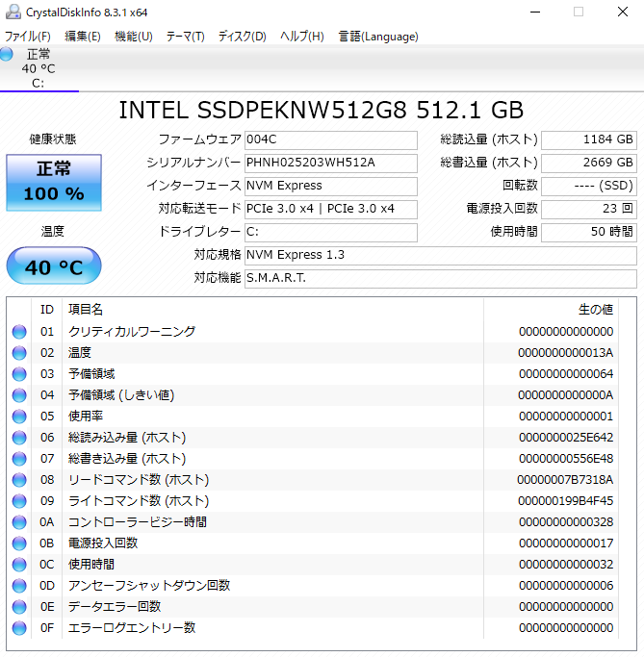Click status icon for 総読み込み量 (ホスト) row
The image size is (644, 657).
[19, 438]
